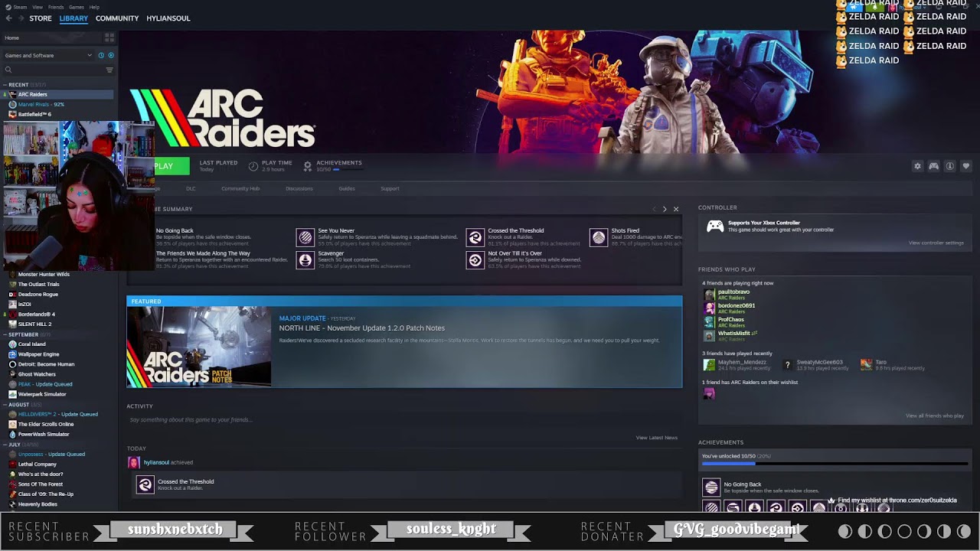Click next arrow in the postgame summary
This screenshot has width=980, height=551.
(665, 209)
